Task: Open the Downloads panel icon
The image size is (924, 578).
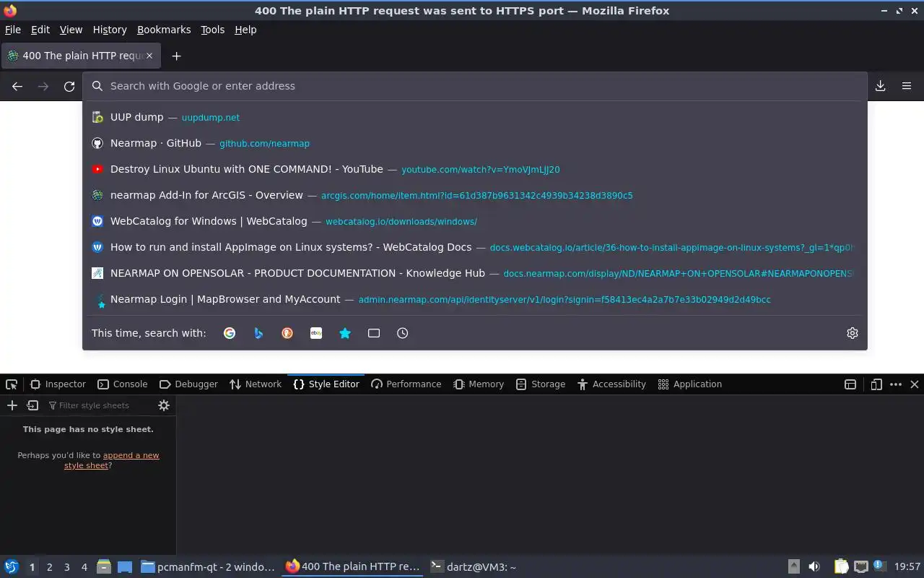Action: point(881,86)
